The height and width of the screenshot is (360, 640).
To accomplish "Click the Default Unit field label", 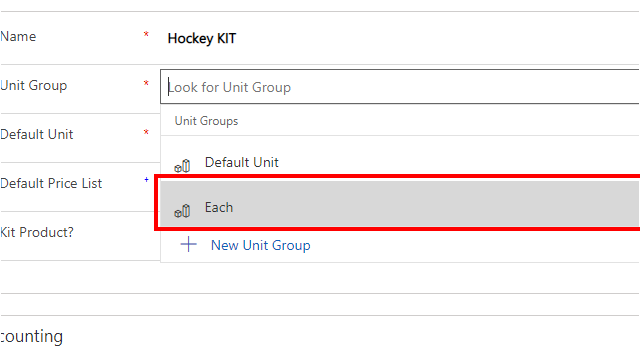I will 37,134.
